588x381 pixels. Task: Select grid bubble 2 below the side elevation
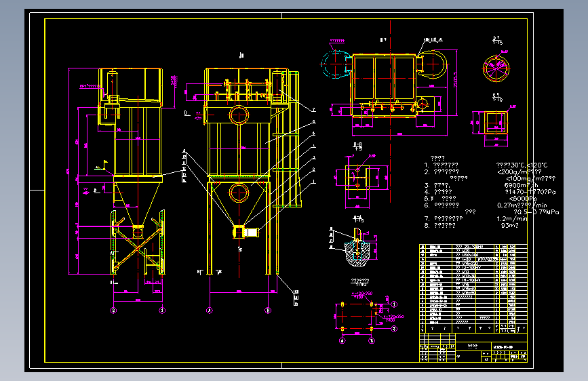click(x=114, y=310)
